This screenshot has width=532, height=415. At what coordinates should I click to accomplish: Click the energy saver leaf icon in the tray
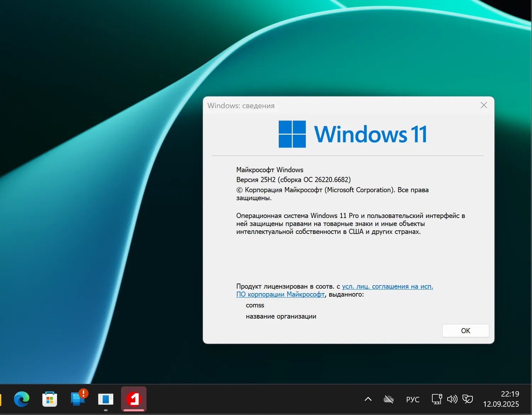pyautogui.click(x=468, y=399)
